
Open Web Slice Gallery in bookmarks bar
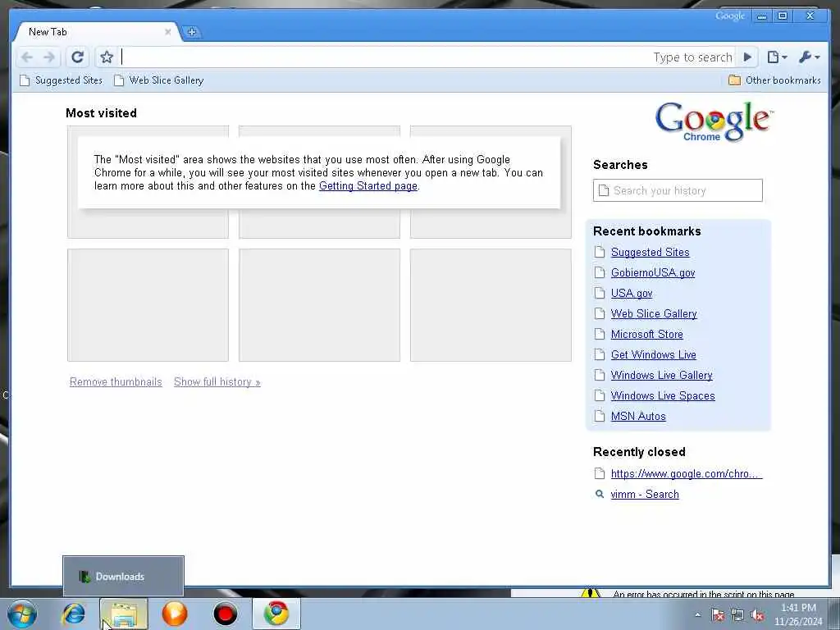159,80
